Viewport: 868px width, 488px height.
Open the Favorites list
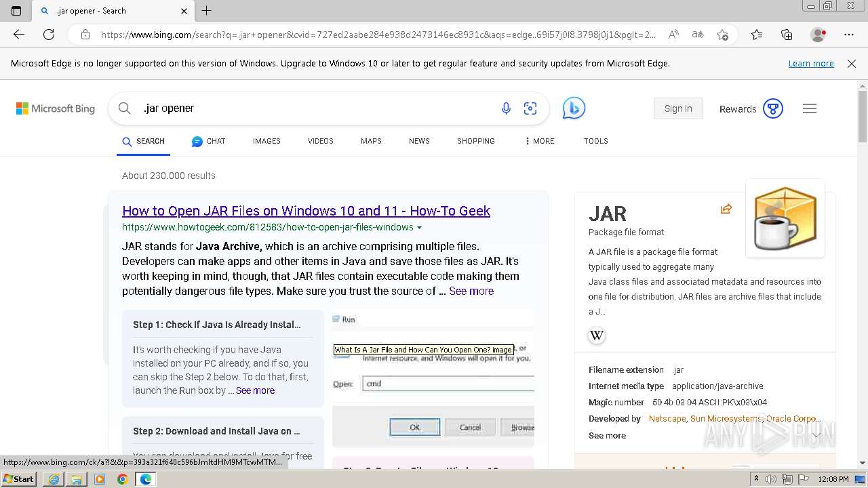click(x=757, y=35)
